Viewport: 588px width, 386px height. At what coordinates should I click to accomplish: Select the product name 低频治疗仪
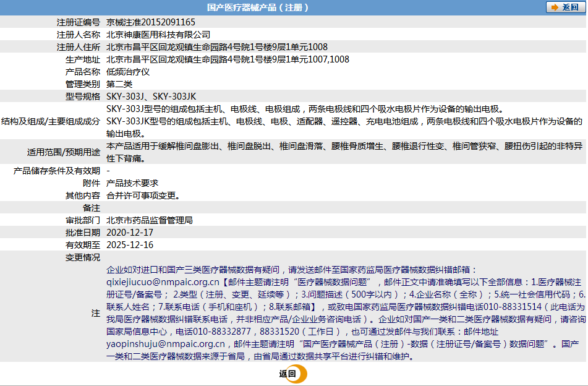click(128, 72)
